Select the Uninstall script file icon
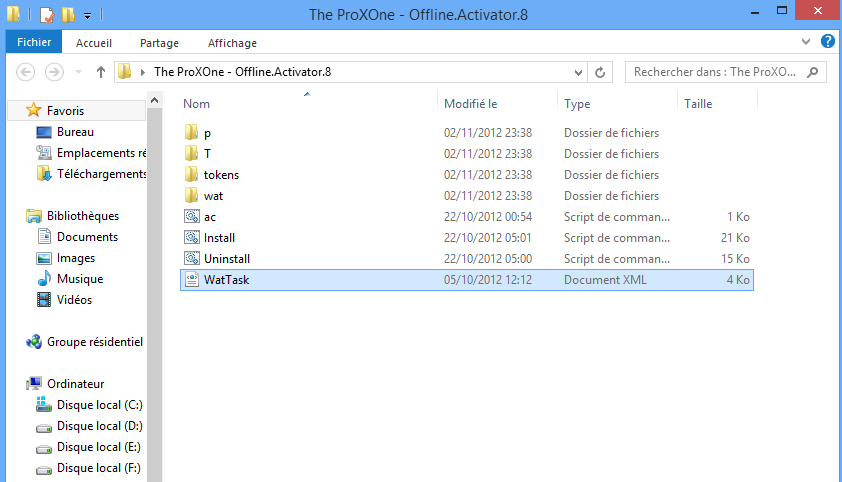Image resolution: width=842 pixels, height=482 pixels. click(x=192, y=258)
